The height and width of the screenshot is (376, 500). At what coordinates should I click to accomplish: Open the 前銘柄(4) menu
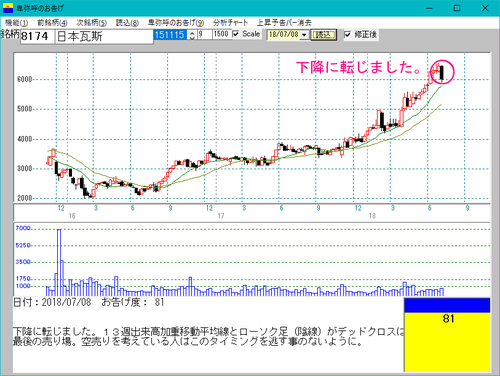point(52,23)
